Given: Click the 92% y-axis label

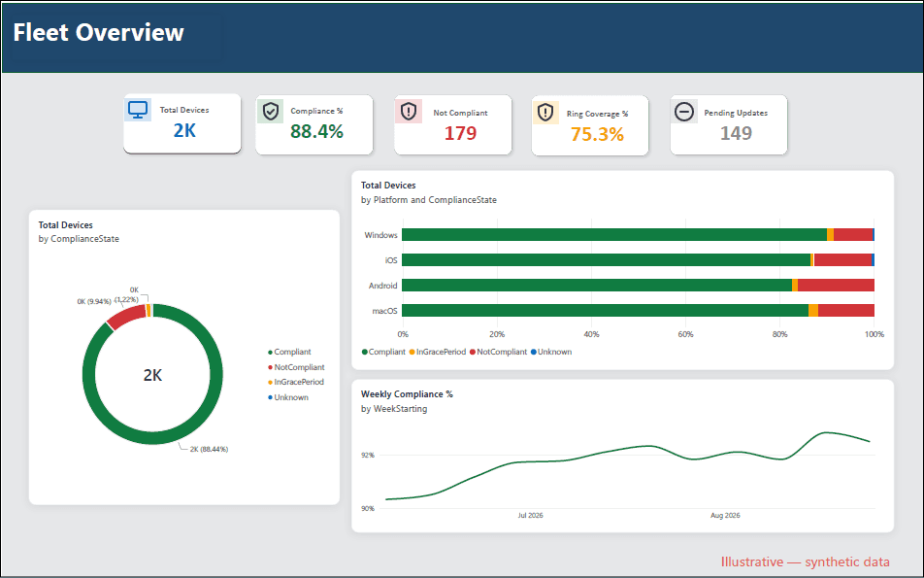Looking at the screenshot, I should coord(368,456).
